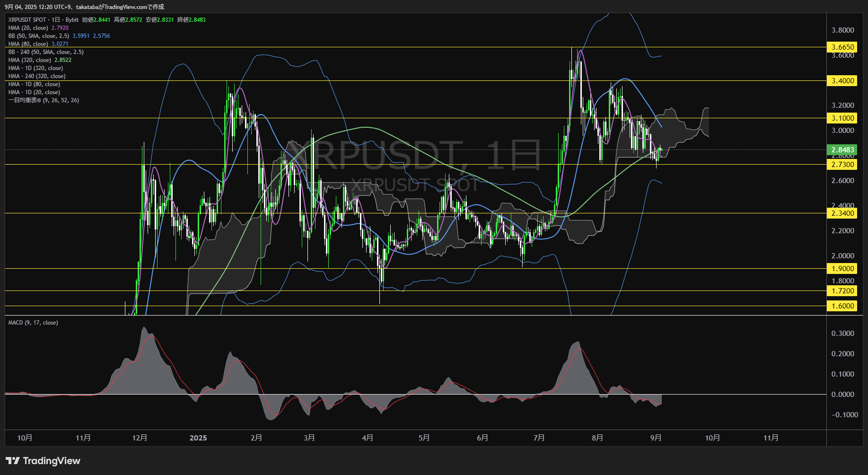Click the 1.7200 yellow price label

[842, 290]
